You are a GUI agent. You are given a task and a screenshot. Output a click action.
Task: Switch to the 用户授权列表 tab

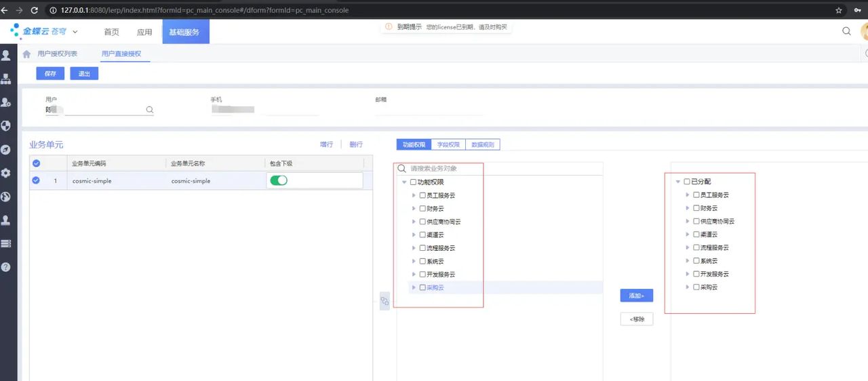pos(58,54)
